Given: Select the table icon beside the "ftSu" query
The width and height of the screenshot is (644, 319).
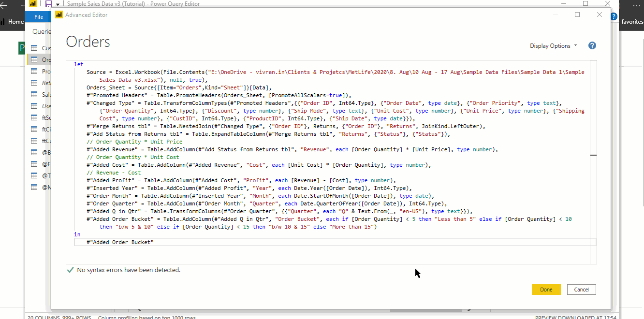Looking at the screenshot, I should click(x=34, y=118).
